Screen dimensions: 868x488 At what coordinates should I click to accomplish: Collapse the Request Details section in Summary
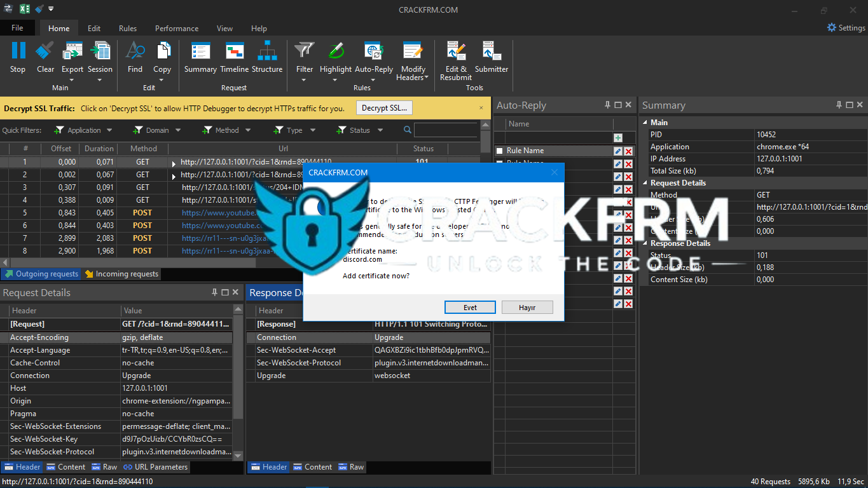645,183
